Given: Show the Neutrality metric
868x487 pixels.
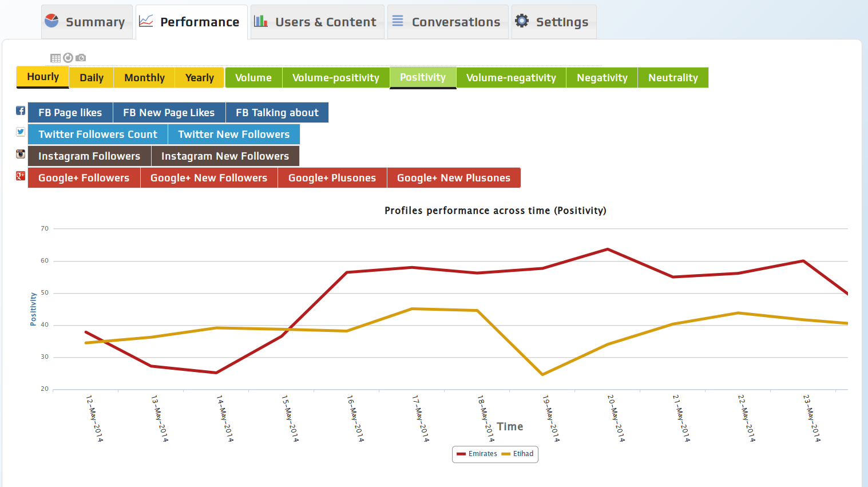Looking at the screenshot, I should pos(673,78).
